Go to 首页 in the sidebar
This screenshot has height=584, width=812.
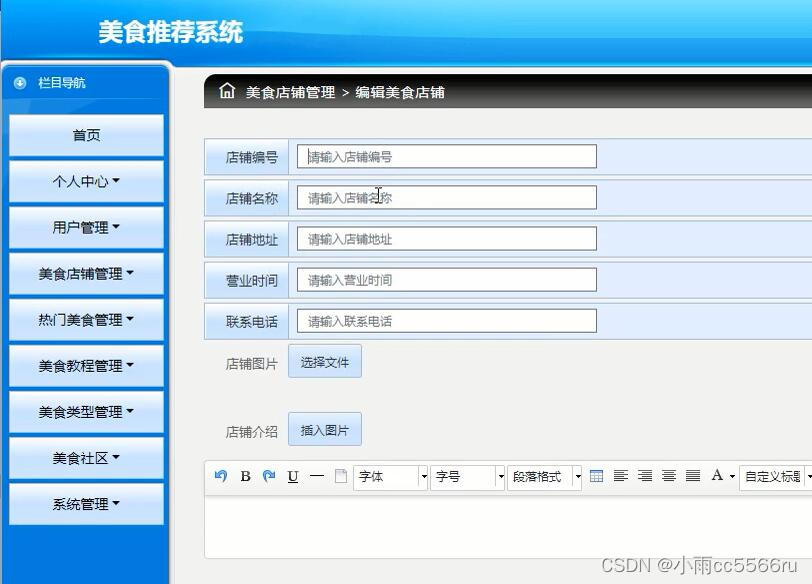(x=86, y=135)
